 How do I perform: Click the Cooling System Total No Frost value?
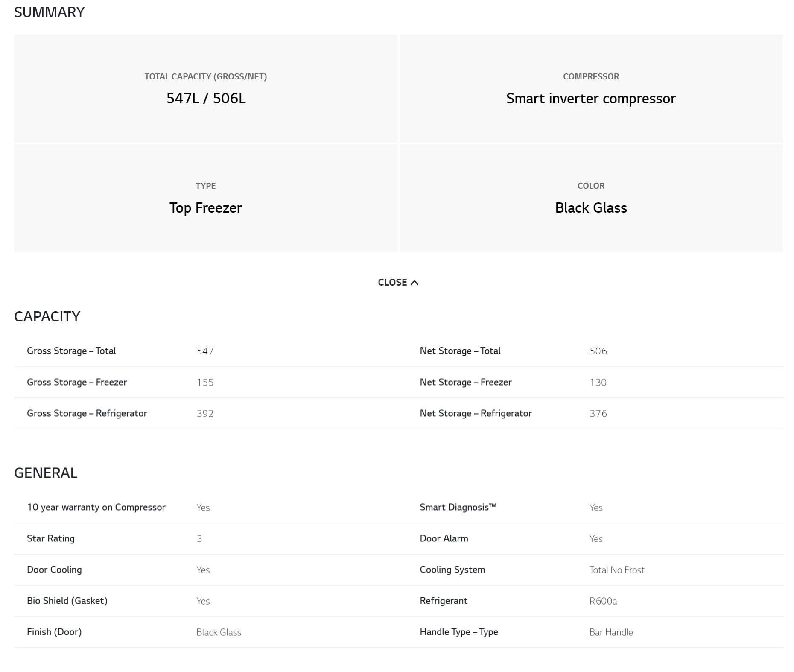click(617, 570)
